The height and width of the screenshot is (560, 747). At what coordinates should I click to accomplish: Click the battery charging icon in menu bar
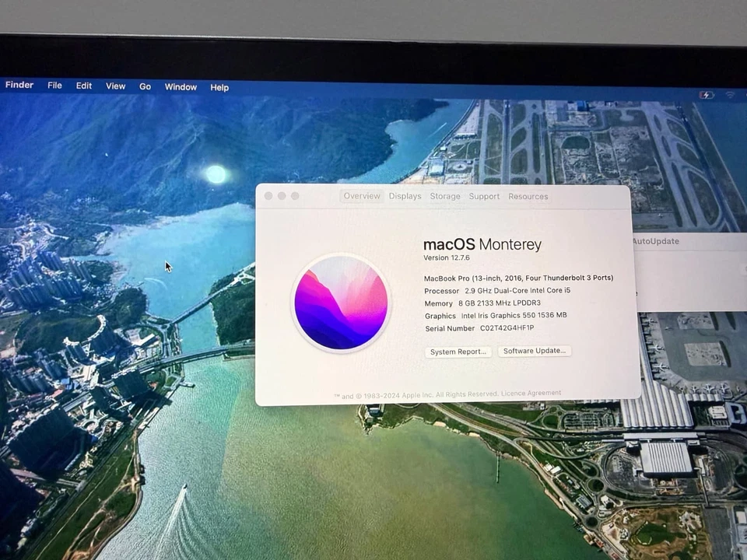706,95
